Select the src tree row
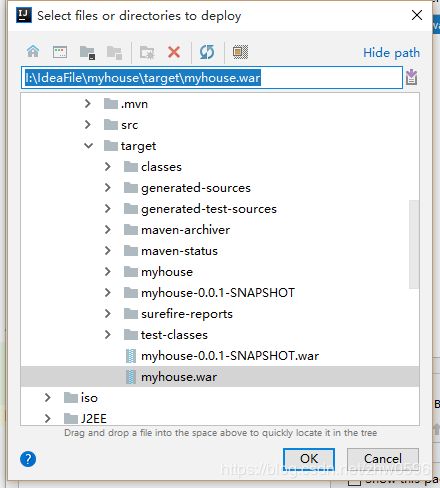 [x=220, y=125]
